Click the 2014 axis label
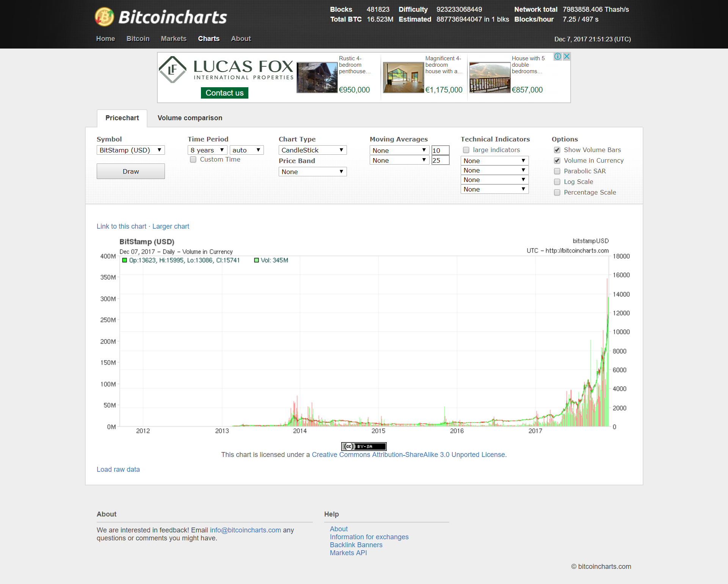Image resolution: width=728 pixels, height=584 pixels. pyautogui.click(x=300, y=431)
